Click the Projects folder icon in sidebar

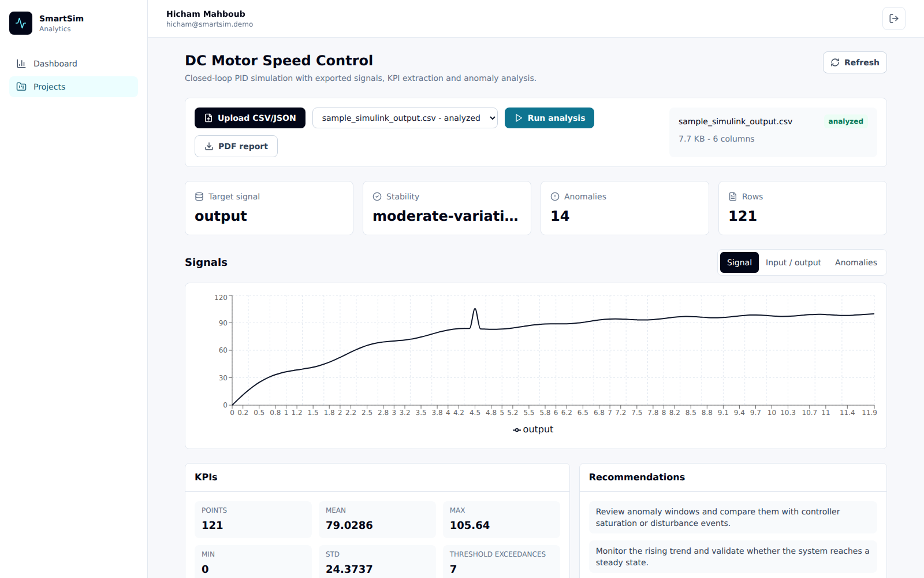pyautogui.click(x=21, y=87)
